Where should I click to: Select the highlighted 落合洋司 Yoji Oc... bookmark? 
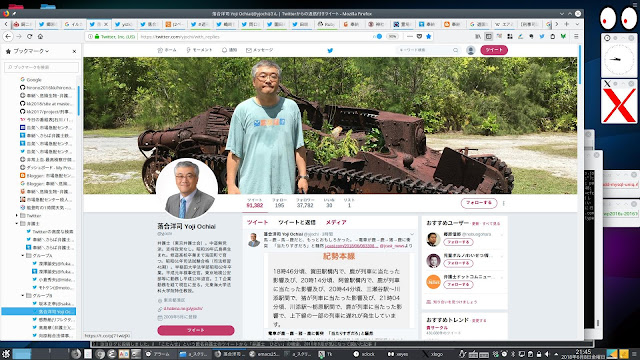coord(39,311)
